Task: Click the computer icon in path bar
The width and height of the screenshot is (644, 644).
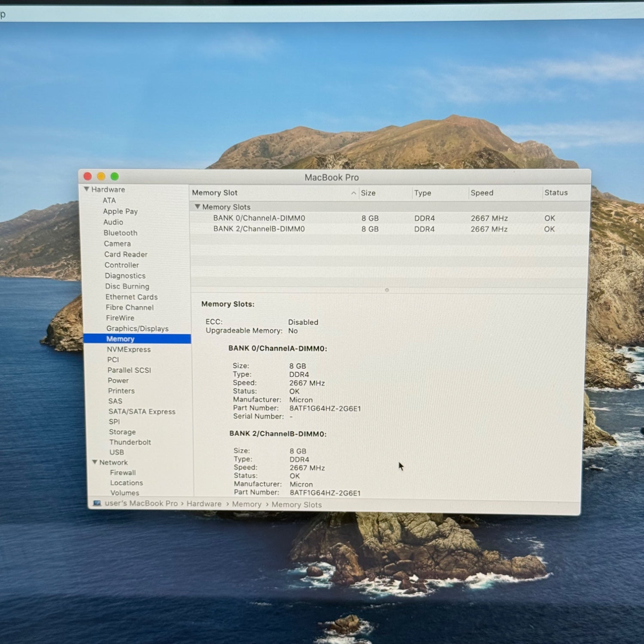Action: tap(97, 503)
